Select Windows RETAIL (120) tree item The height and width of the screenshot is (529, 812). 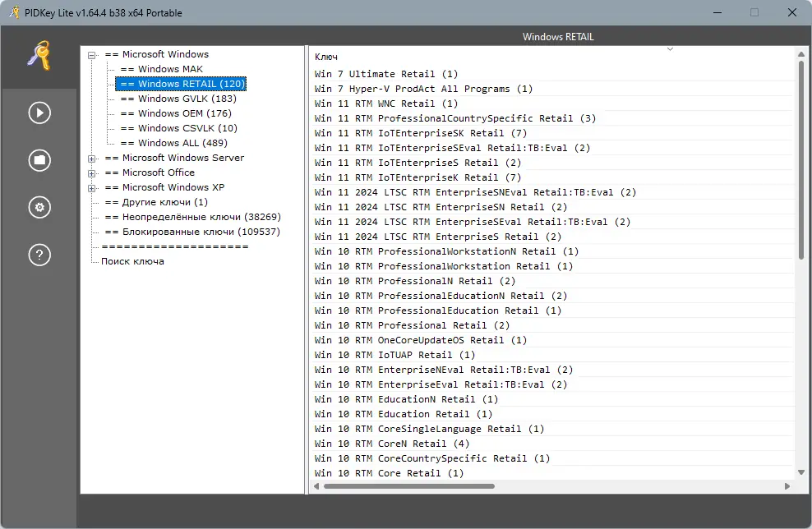[x=182, y=84]
